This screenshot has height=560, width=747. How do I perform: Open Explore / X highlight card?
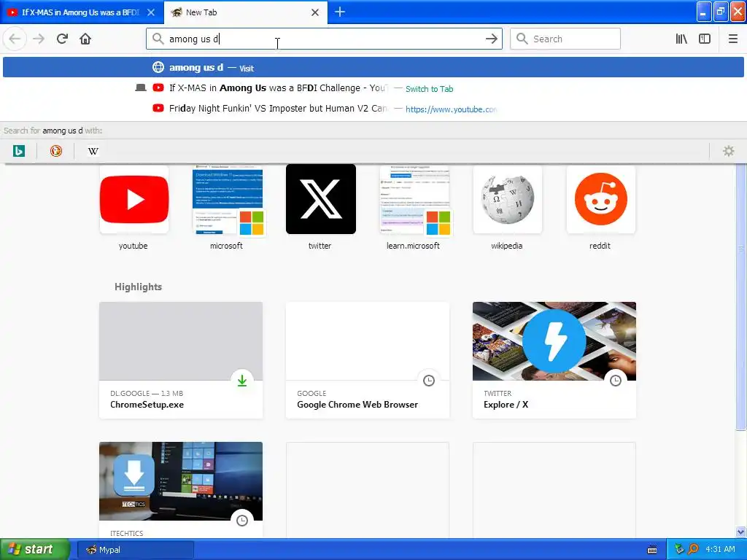(x=554, y=360)
